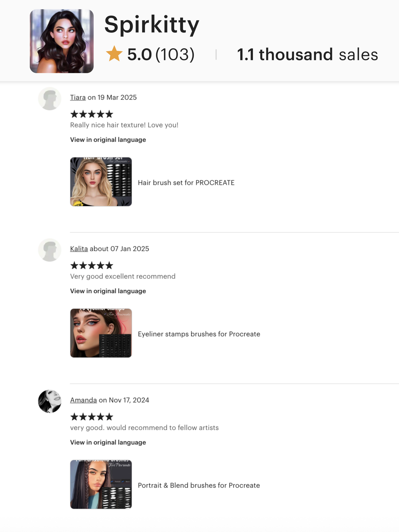Open Amanda's reviewer profile link
Image resolution: width=399 pixels, height=532 pixels.
[84, 400]
